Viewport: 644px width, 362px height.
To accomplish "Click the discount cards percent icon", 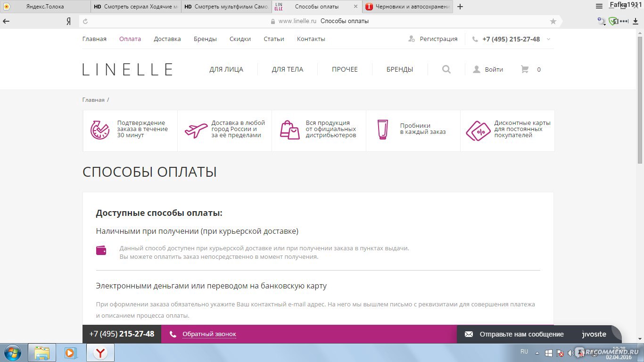I will [478, 131].
